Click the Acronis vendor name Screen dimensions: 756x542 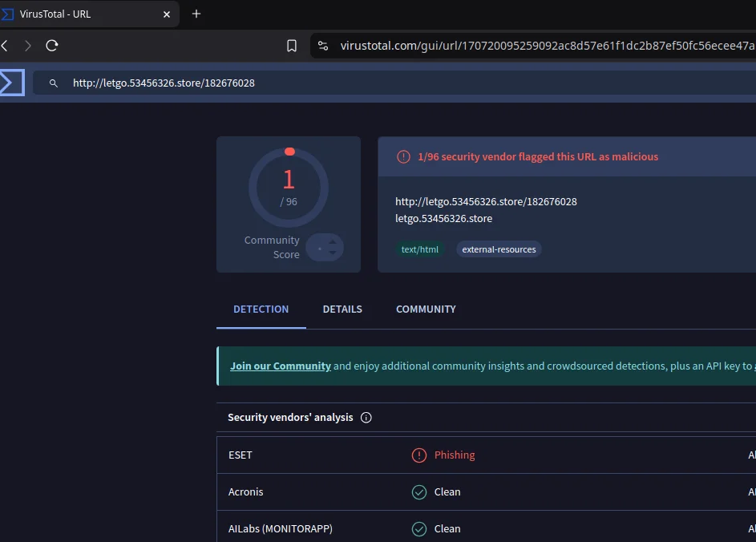pos(246,491)
